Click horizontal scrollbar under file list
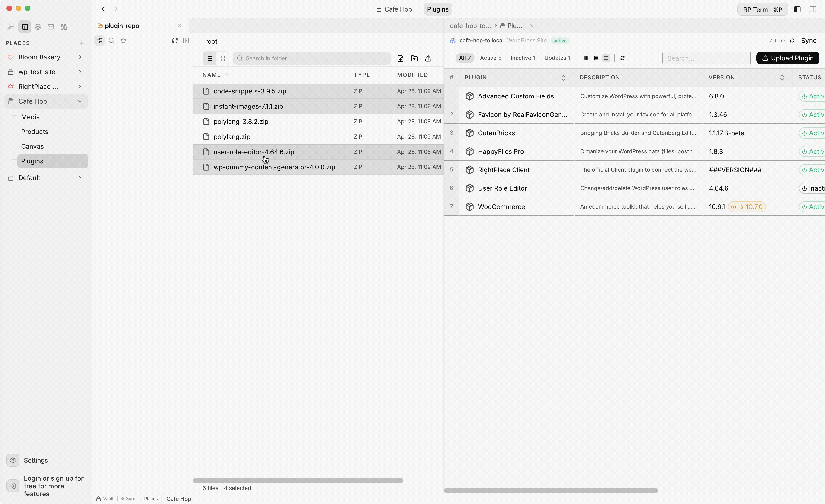 [298, 480]
